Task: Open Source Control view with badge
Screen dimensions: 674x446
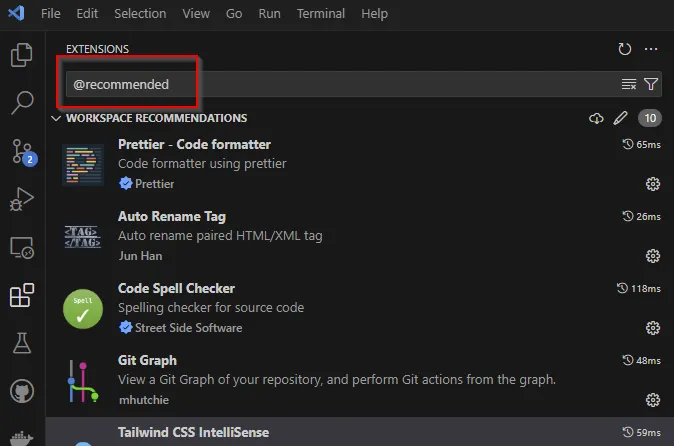Action: pos(22,151)
